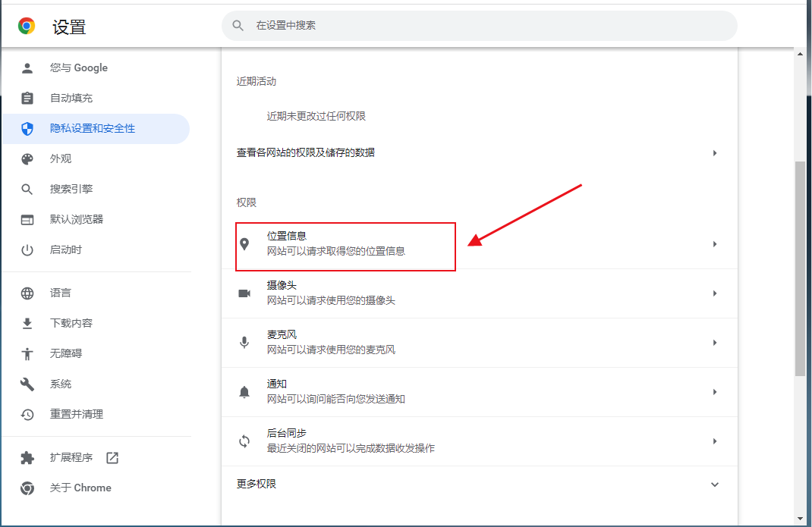Viewport: 812px width, 527px height.
Task: Select 隐私设置和安全性 in sidebar
Action: [96, 128]
